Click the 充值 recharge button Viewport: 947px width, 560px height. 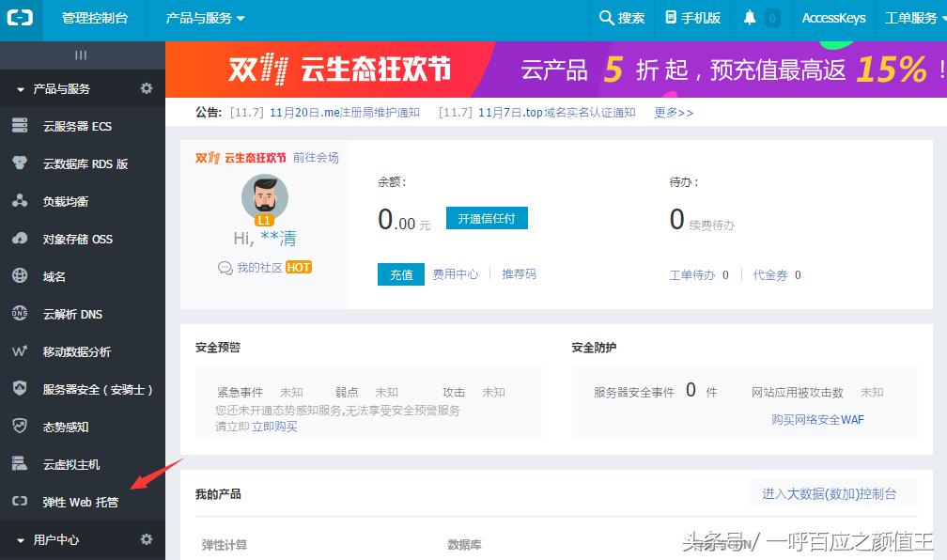click(x=400, y=274)
